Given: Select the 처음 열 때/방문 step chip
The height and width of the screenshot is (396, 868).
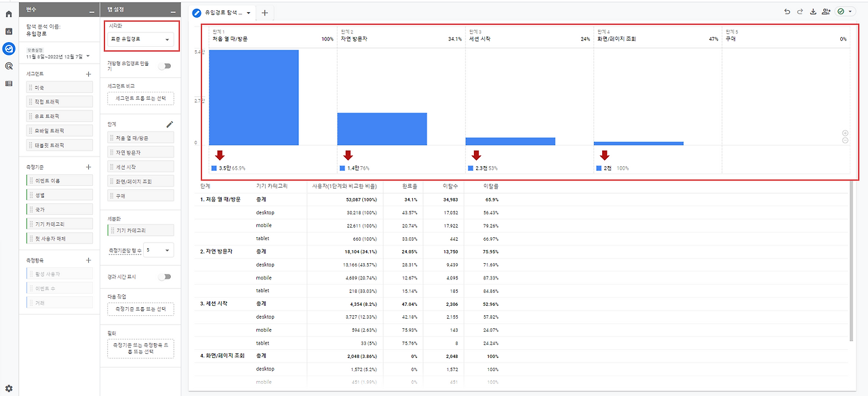Looking at the screenshot, I should pyautogui.click(x=140, y=138).
